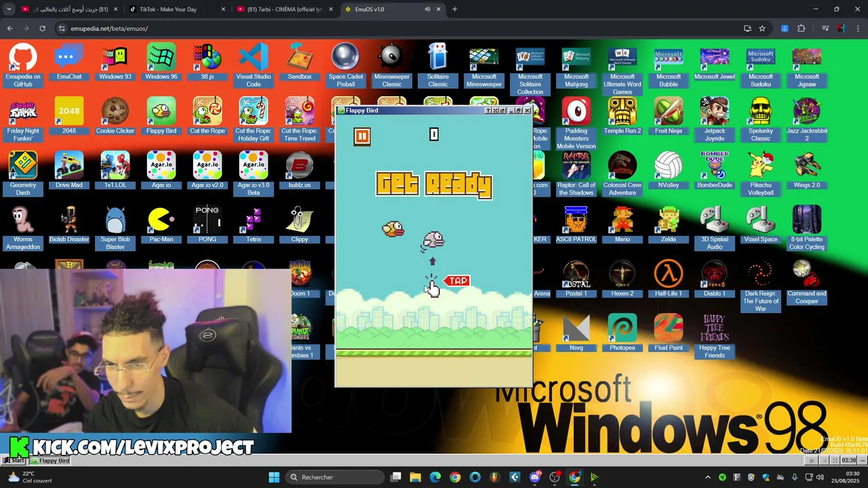This screenshot has height=488, width=868.
Task: Open the tab search dropdown
Action: pos(9,9)
